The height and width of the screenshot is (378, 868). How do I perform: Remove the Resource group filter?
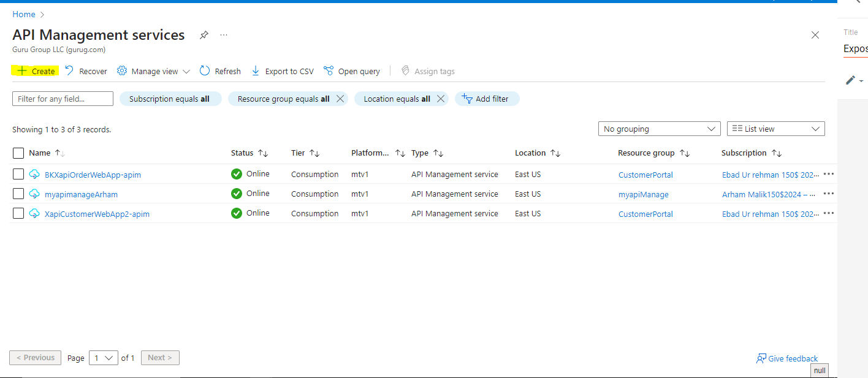340,99
